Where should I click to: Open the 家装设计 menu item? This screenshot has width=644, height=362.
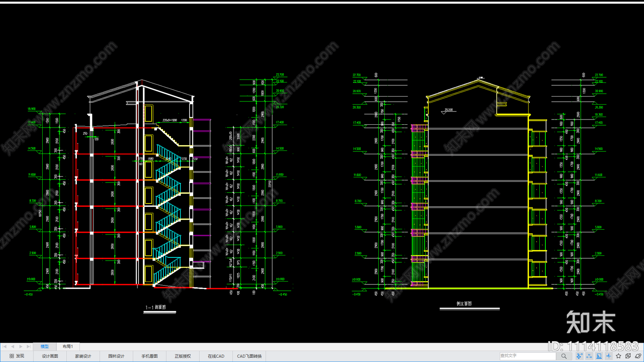click(x=83, y=356)
